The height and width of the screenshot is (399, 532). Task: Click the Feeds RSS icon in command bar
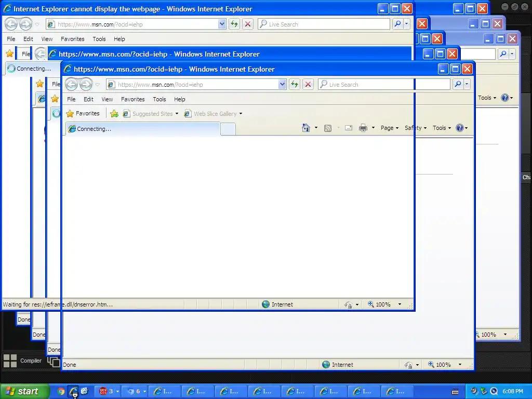328,128
